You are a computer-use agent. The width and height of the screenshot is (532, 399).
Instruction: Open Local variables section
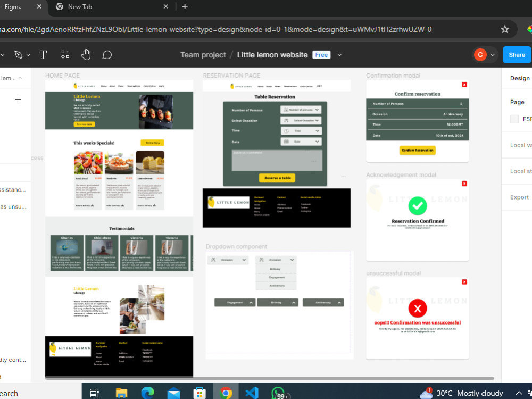click(520, 145)
